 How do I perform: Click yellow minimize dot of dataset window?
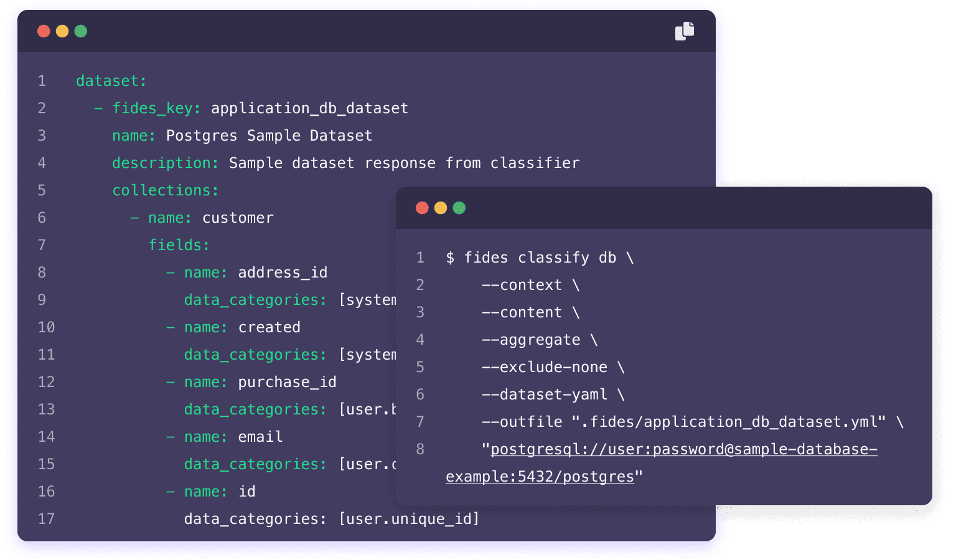point(62,31)
